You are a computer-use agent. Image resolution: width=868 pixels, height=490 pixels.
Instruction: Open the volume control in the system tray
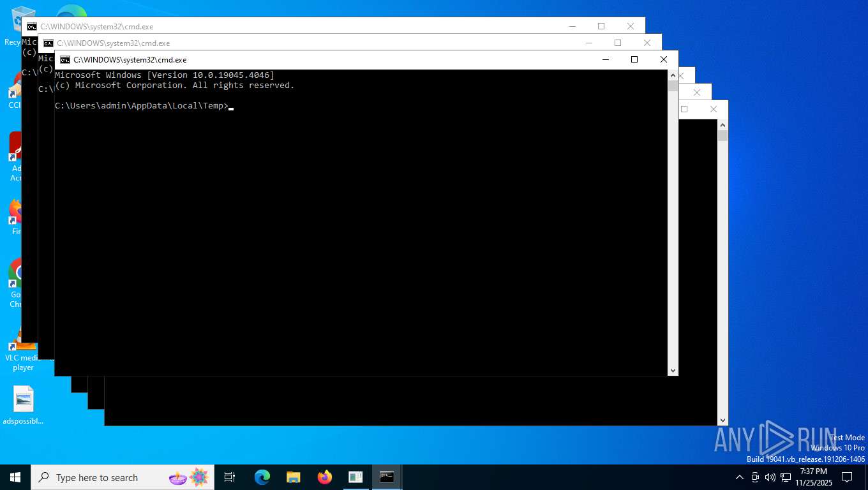(770, 477)
